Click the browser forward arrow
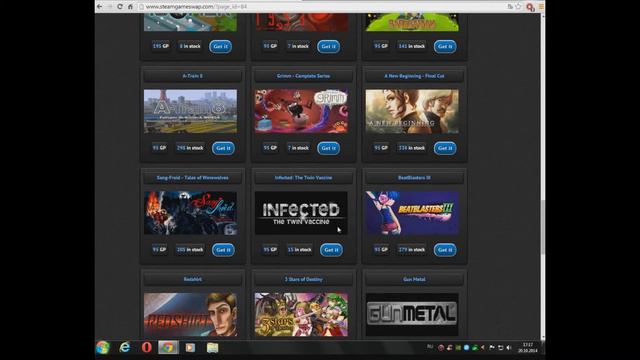 click(109, 7)
